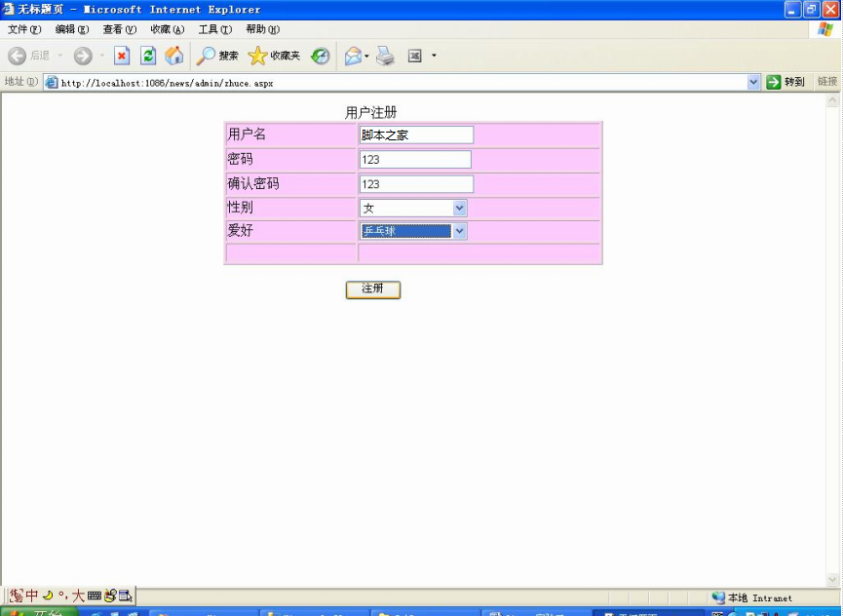Open the 文件(F) File menu
Screen dimensions: 843x616
24,29
